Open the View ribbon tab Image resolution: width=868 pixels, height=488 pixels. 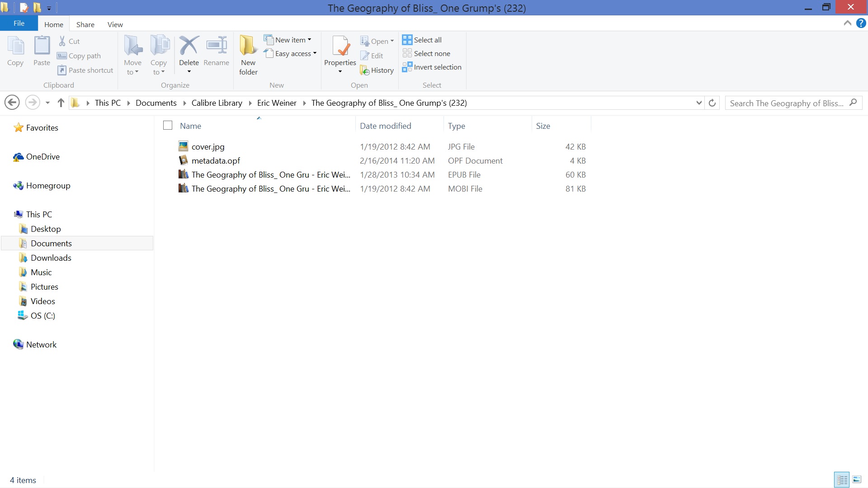(x=115, y=24)
